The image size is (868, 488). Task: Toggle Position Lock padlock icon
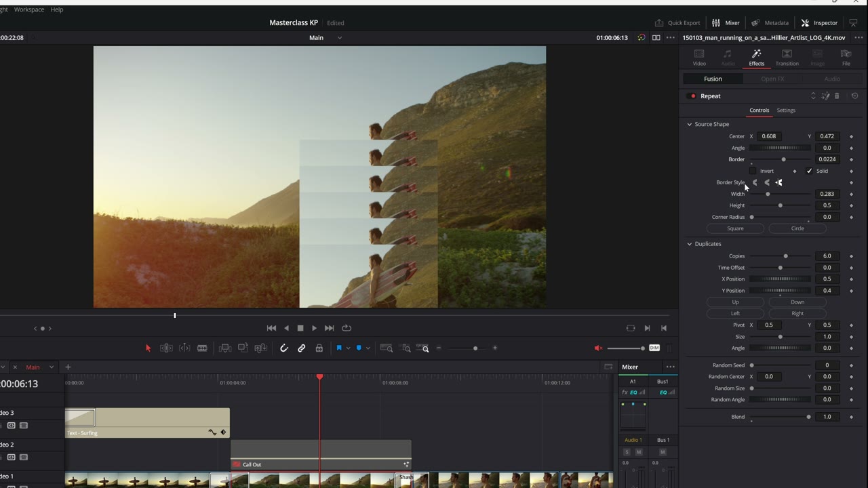pyautogui.click(x=319, y=348)
